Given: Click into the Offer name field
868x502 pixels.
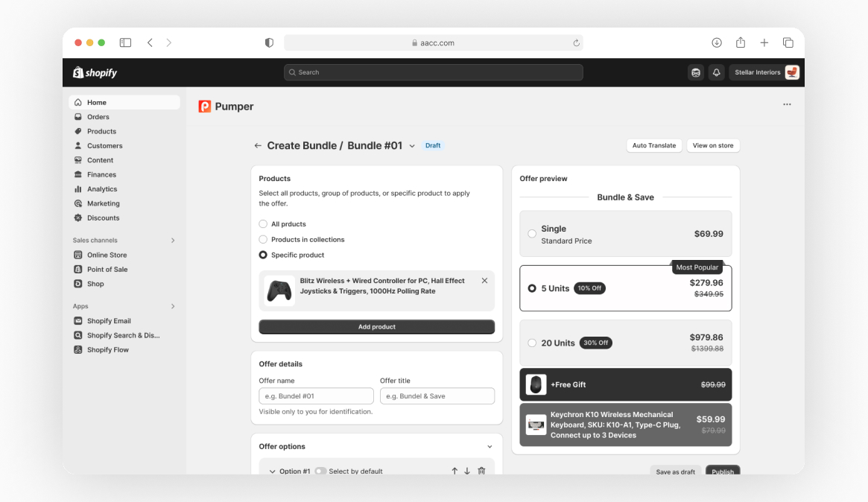Looking at the screenshot, I should (x=316, y=396).
